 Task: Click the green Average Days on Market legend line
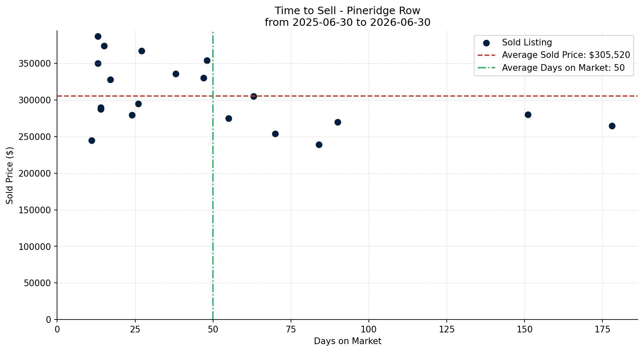point(486,67)
